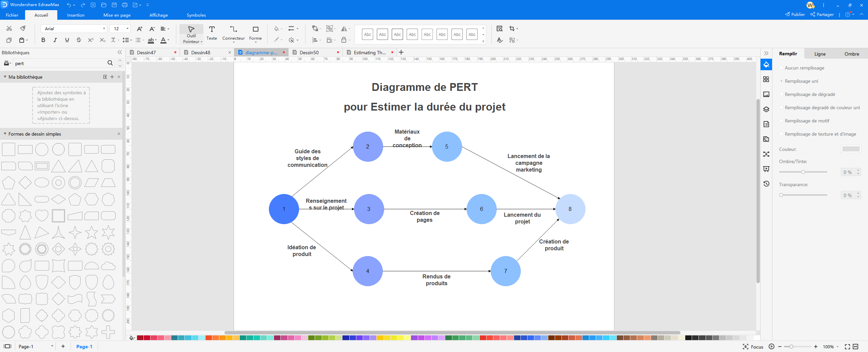Add a new page with plus button

(x=63, y=346)
